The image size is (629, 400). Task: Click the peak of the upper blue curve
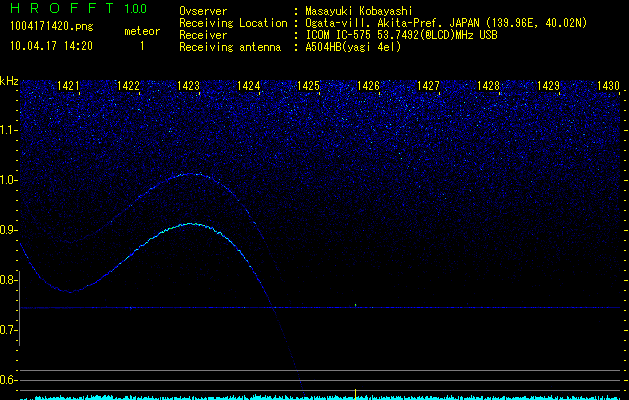pos(193,173)
